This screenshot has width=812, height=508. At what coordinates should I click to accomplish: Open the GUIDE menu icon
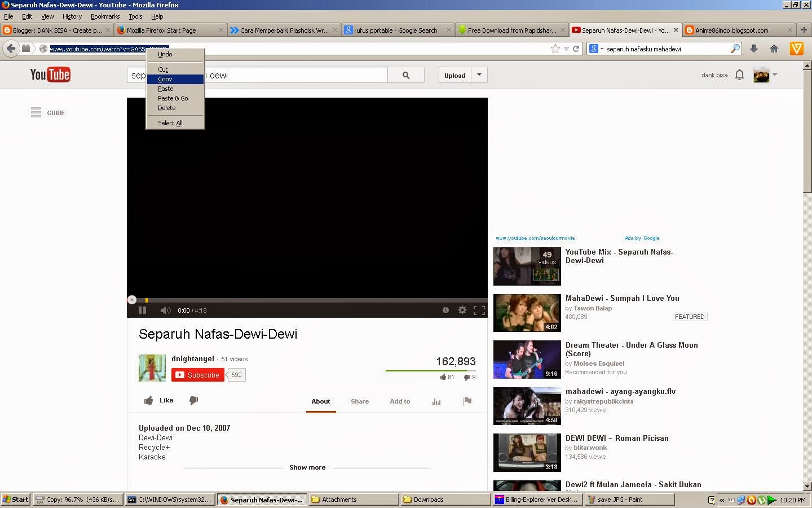pos(36,112)
